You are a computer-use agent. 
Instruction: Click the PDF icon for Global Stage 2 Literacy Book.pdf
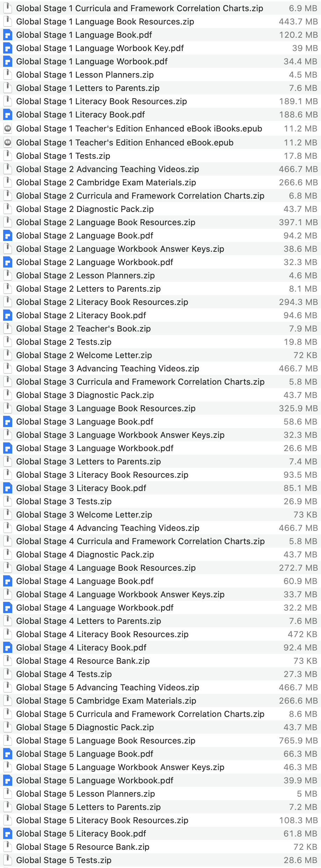pyautogui.click(x=7, y=315)
